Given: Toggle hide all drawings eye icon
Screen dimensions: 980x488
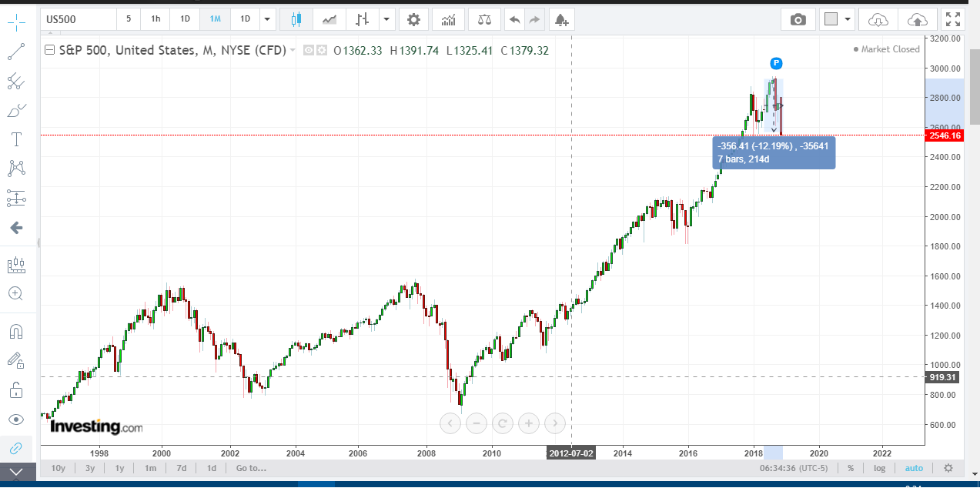Looking at the screenshot, I should click(x=16, y=419).
